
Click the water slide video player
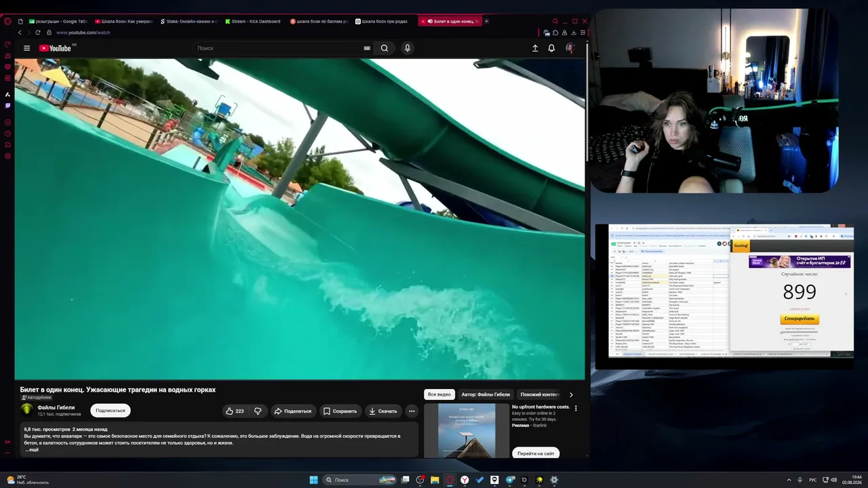point(300,219)
